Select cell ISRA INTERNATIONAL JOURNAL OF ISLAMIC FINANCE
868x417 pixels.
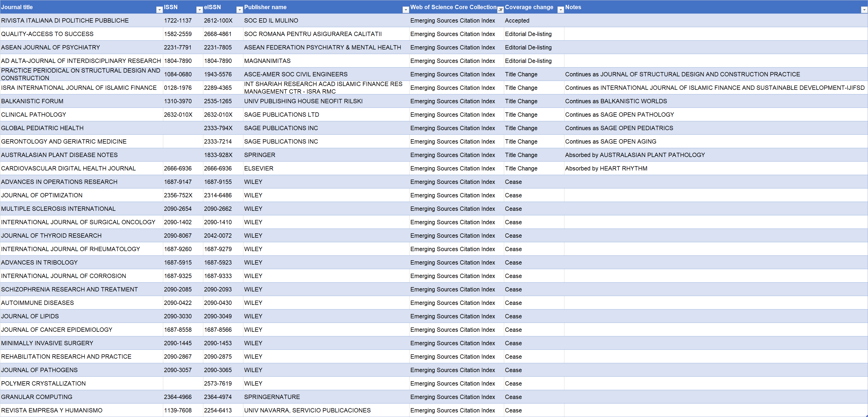81,88
